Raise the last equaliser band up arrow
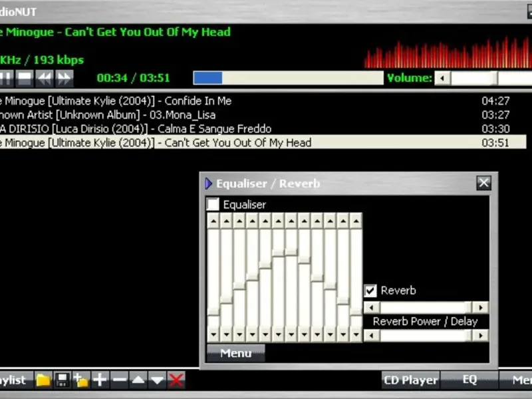The image size is (532, 399). (356, 221)
